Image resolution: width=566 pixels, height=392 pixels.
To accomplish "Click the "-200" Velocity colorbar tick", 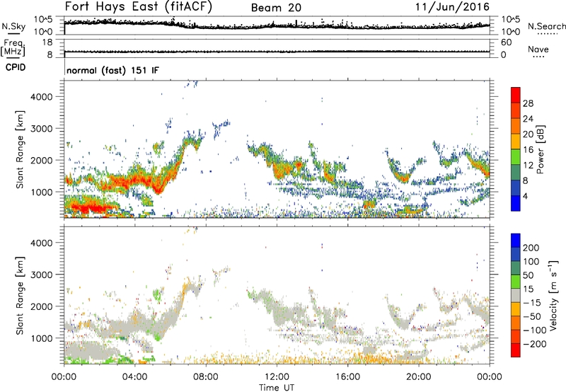I will (535, 344).
